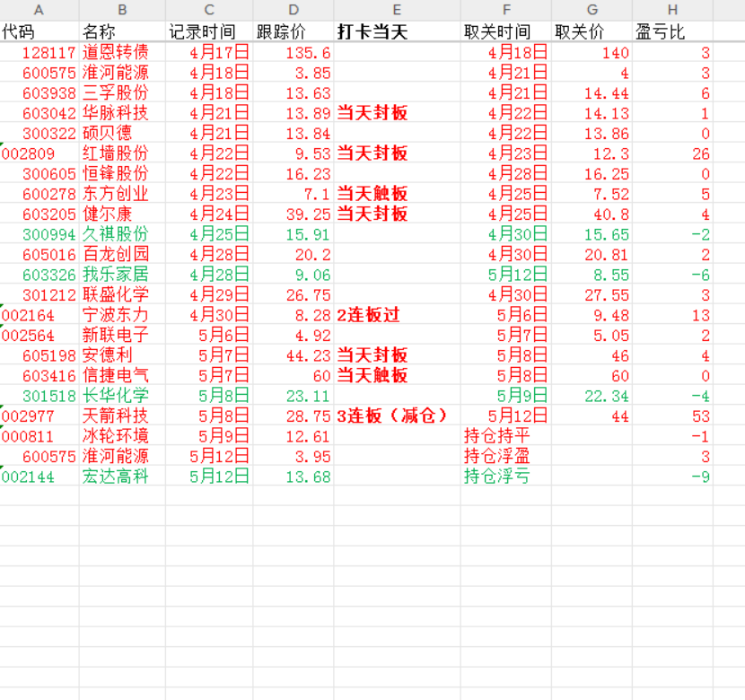745x700 pixels.
Task: Select the 硕贝德 name cell
Action: point(122,133)
